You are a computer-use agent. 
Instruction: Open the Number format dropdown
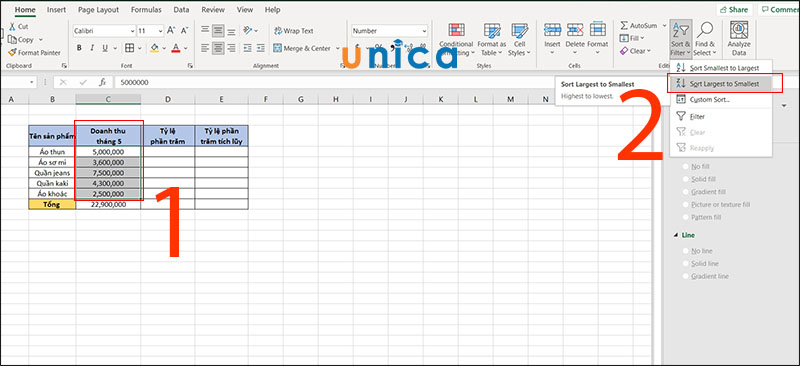click(x=424, y=31)
